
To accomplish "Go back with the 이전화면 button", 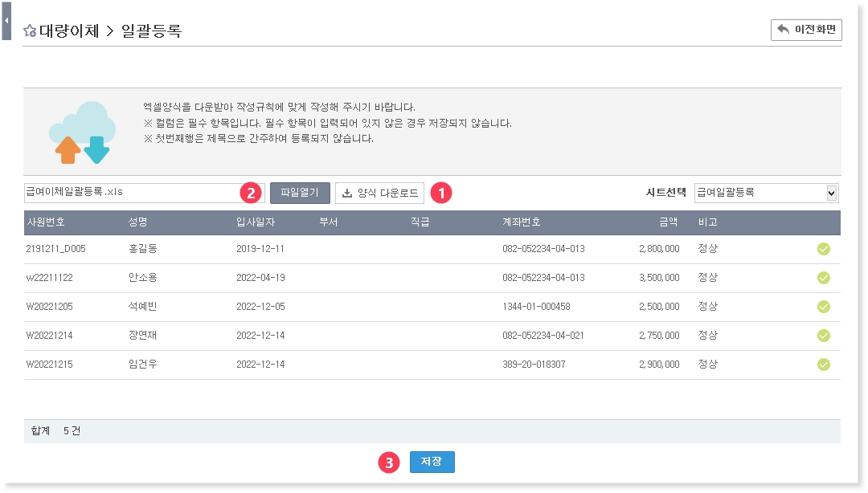I will (x=806, y=30).
